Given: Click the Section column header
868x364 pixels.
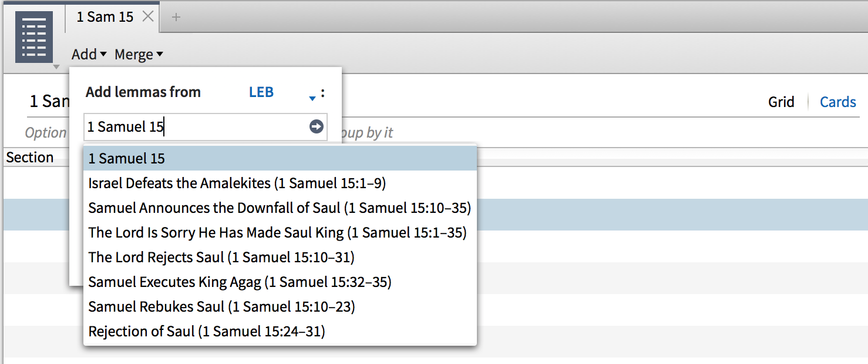Looking at the screenshot, I should (x=30, y=158).
